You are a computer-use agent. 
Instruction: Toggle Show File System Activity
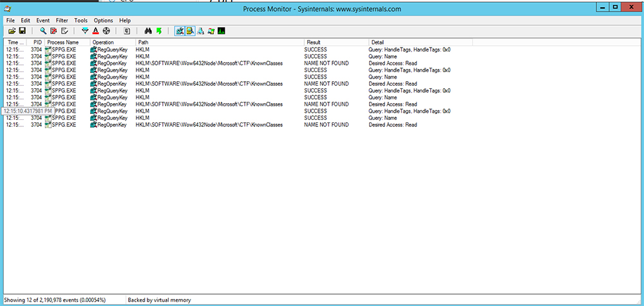point(190,31)
